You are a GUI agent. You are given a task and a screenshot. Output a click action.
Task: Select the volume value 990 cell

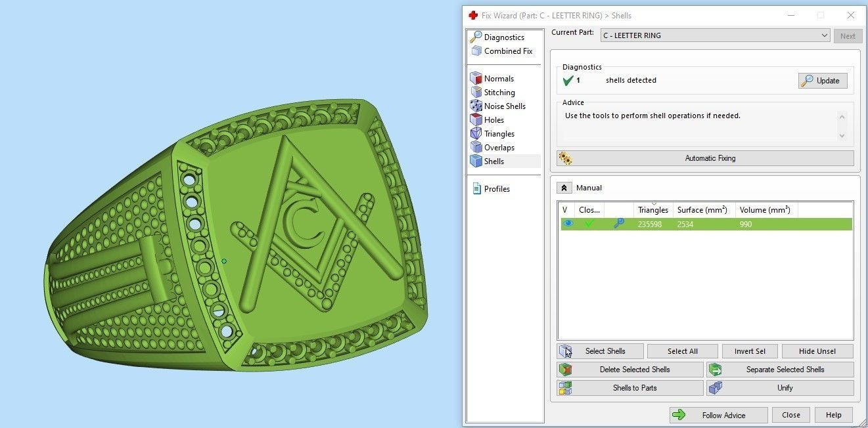pos(746,225)
